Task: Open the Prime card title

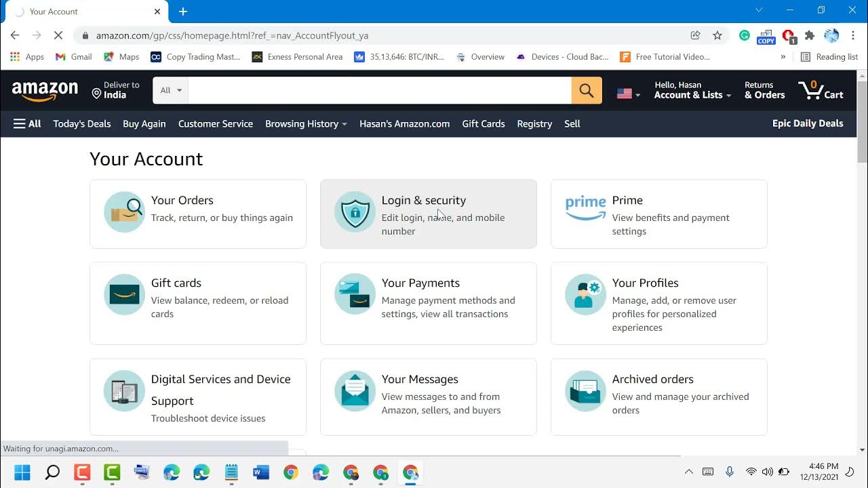Action: pos(627,200)
